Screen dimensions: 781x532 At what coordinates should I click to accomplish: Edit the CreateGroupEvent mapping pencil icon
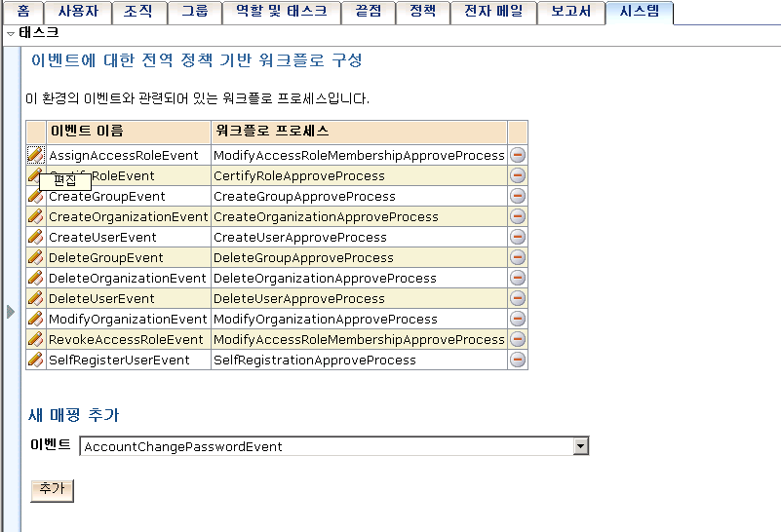35,196
